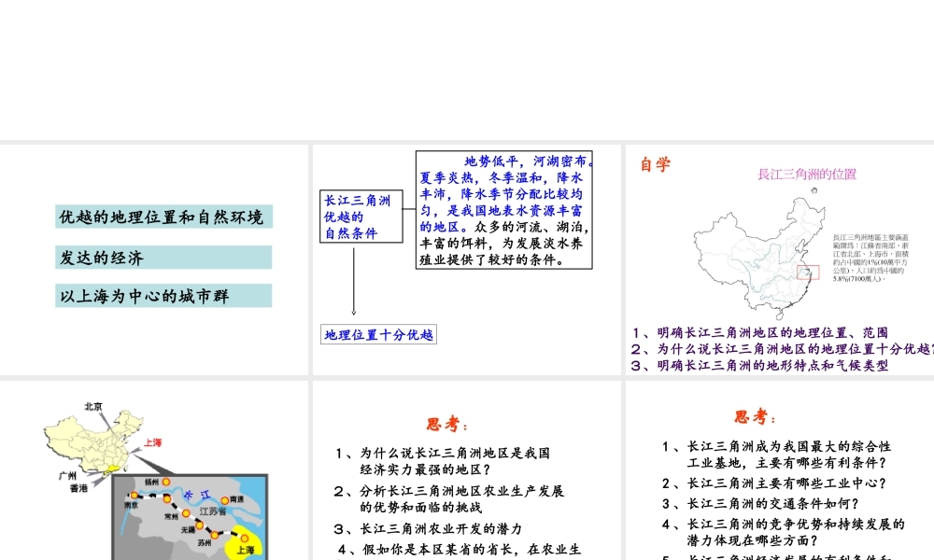The height and width of the screenshot is (560, 934).
Task: Click the small caption paragraph beside China map
Action: pyautogui.click(x=870, y=258)
